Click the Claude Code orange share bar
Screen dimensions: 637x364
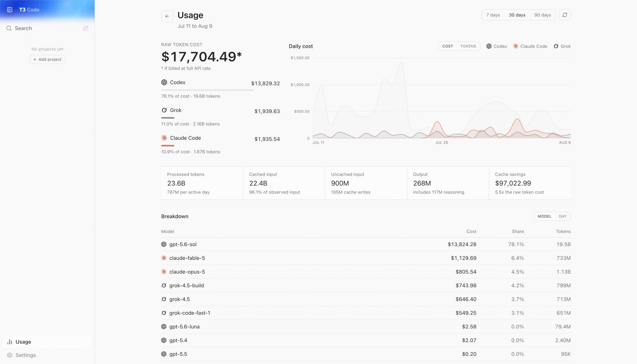[168, 146]
